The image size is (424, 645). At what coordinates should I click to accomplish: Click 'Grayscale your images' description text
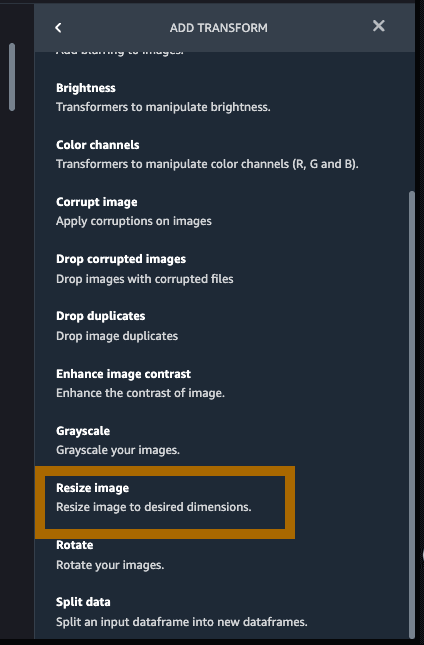point(118,450)
